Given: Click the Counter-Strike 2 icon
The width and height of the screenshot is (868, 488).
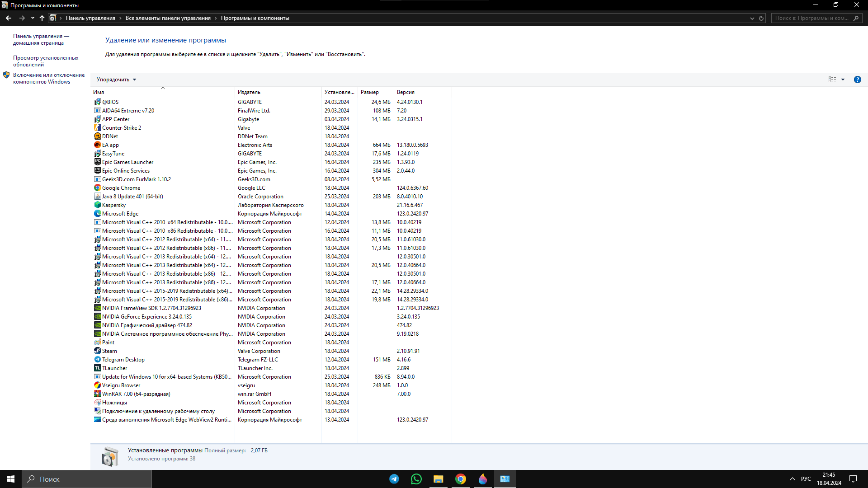Looking at the screenshot, I should pos(97,128).
